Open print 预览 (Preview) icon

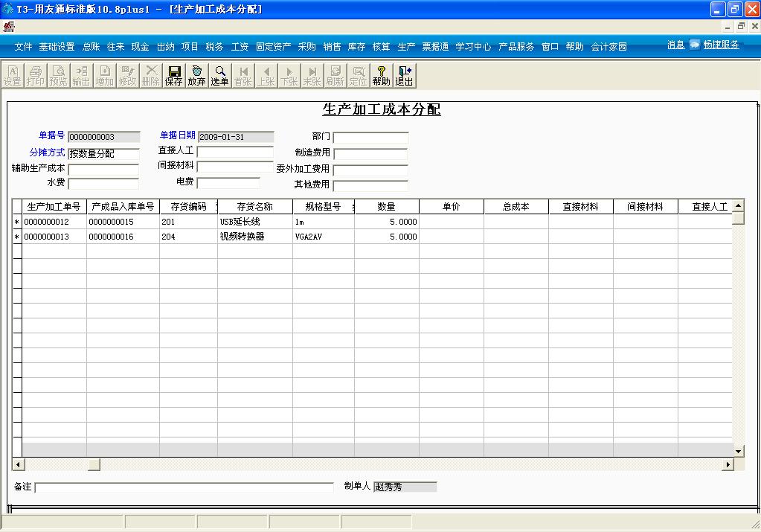(57, 74)
